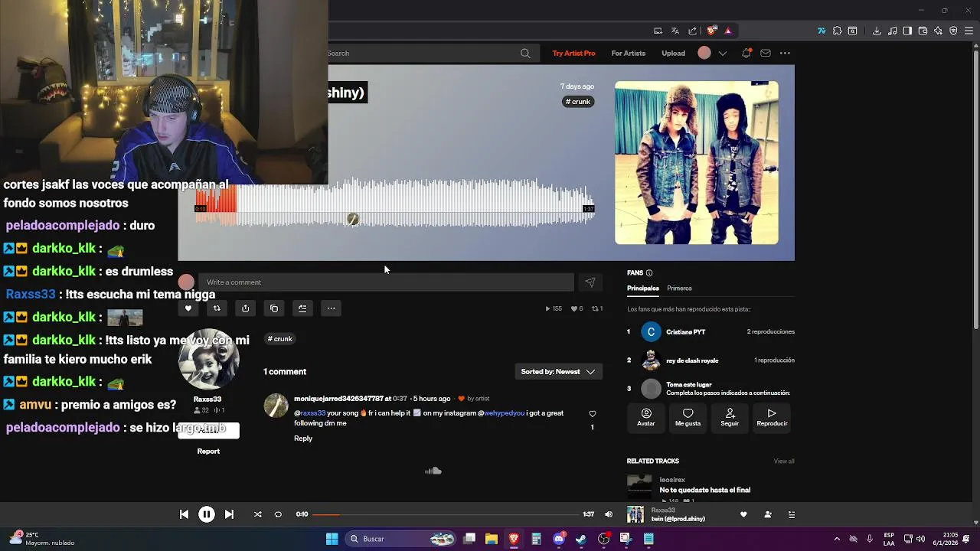Open the browser extensions puzzle icon
The width and height of the screenshot is (980, 551).
(x=837, y=31)
